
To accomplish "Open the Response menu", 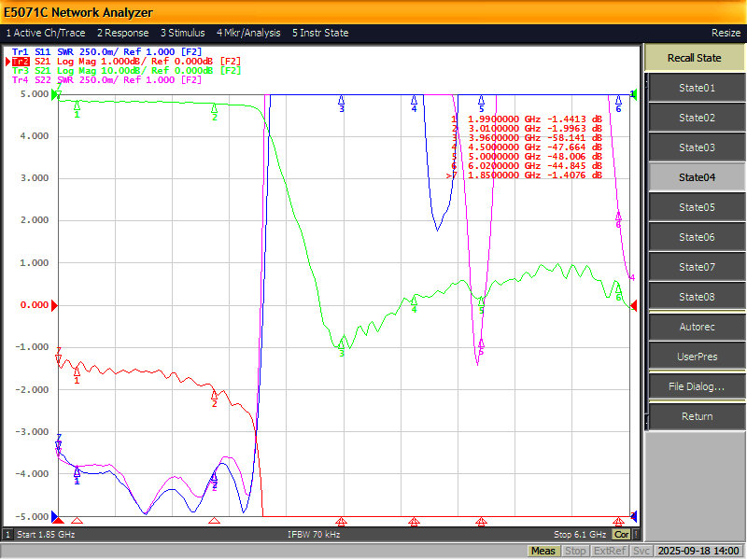I will coord(123,33).
